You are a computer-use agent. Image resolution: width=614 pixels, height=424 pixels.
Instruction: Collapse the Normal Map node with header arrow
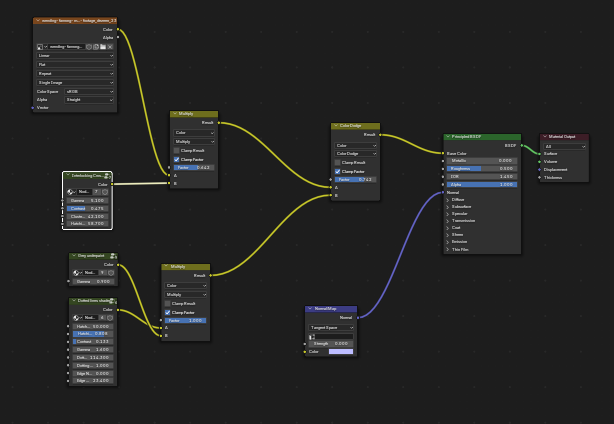310,309
